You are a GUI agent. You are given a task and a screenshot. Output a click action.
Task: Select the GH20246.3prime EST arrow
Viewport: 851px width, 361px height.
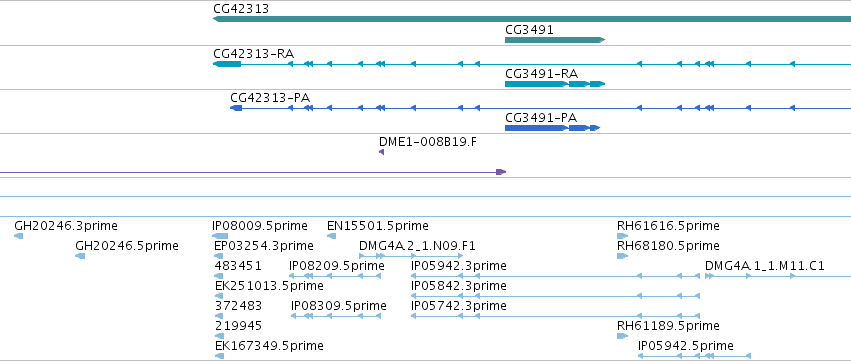[x=18, y=236]
